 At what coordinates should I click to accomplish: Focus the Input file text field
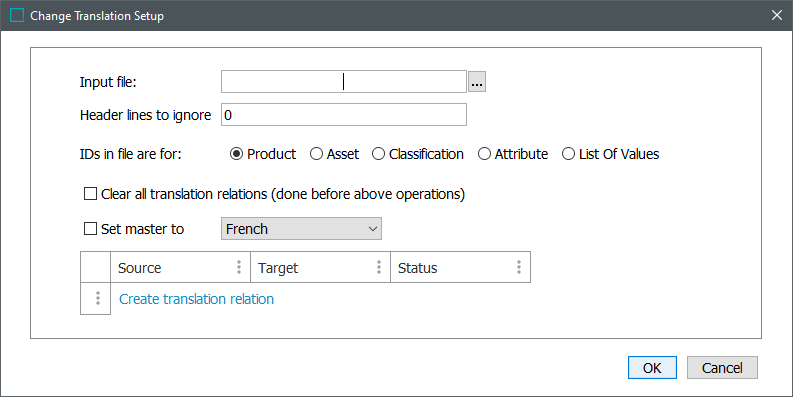pyautogui.click(x=344, y=81)
